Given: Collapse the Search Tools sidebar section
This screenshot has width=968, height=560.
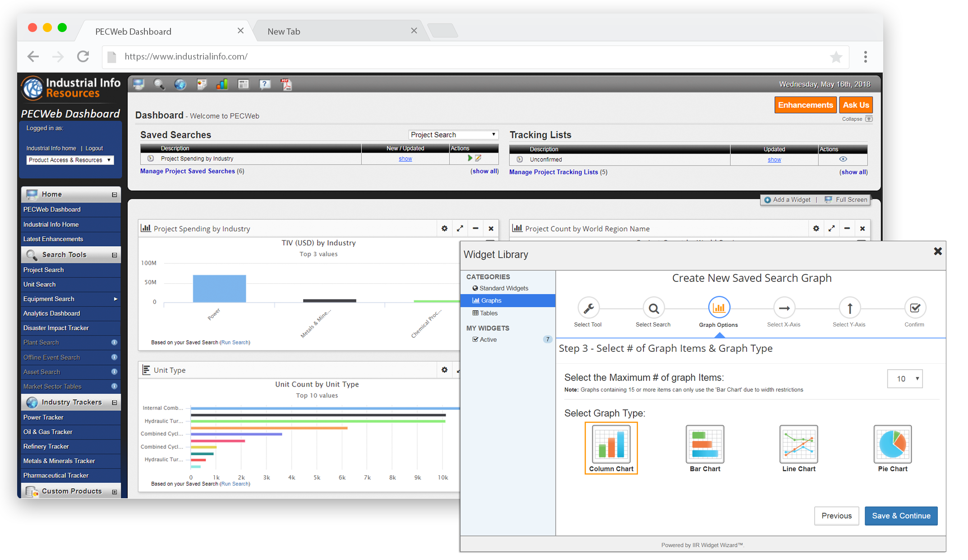Looking at the screenshot, I should pyautogui.click(x=115, y=255).
